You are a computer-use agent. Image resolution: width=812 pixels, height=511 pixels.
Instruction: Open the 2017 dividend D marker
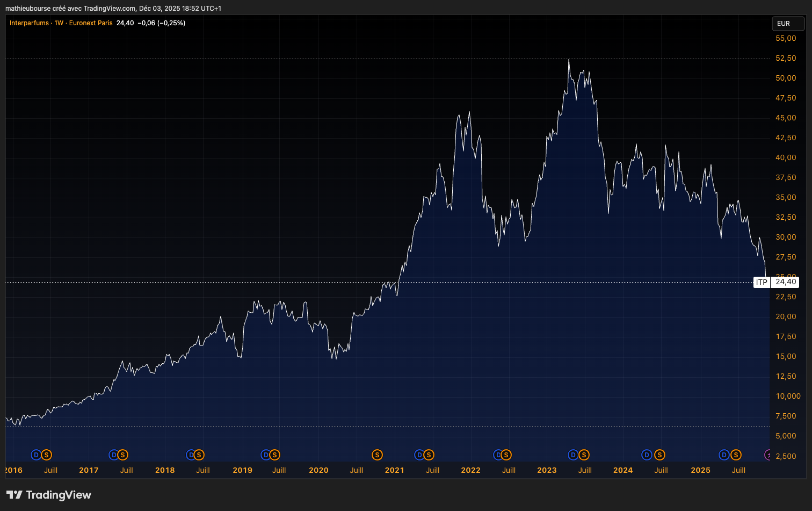[113, 455]
